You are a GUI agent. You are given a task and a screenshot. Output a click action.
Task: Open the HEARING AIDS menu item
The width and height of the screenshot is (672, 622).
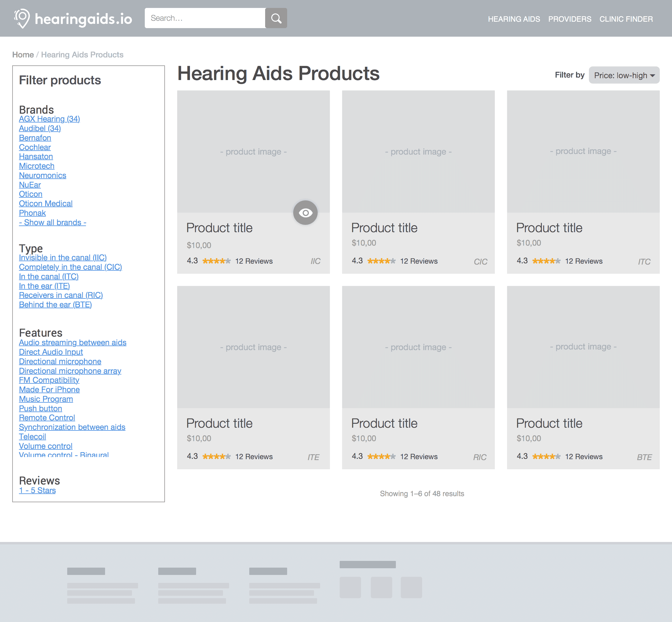(x=514, y=19)
